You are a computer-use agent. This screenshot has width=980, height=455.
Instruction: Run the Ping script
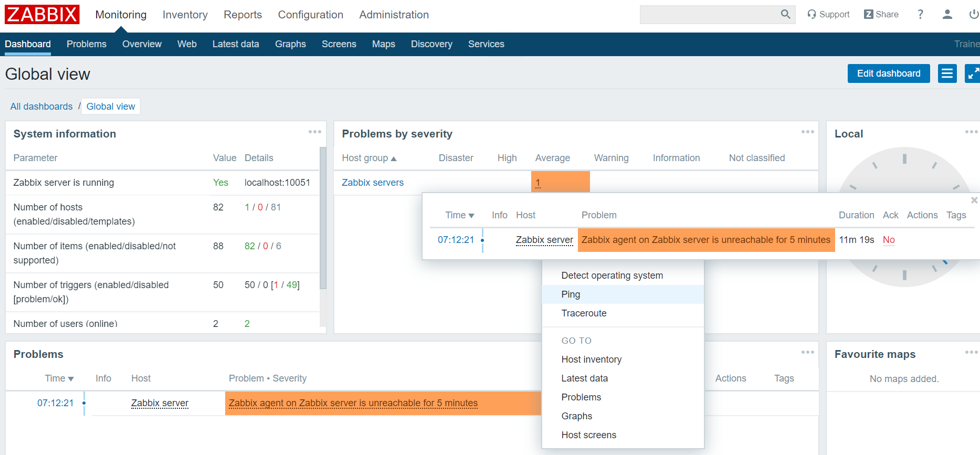(623, 294)
